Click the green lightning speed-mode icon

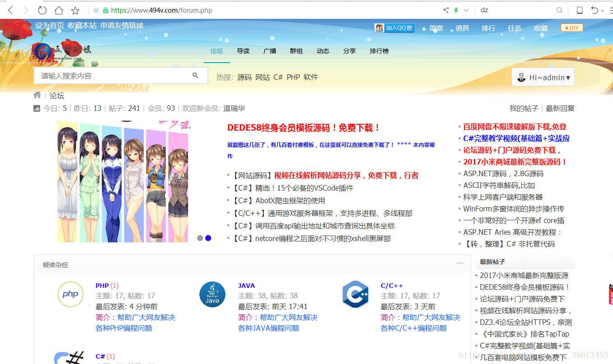pyautogui.click(x=456, y=10)
